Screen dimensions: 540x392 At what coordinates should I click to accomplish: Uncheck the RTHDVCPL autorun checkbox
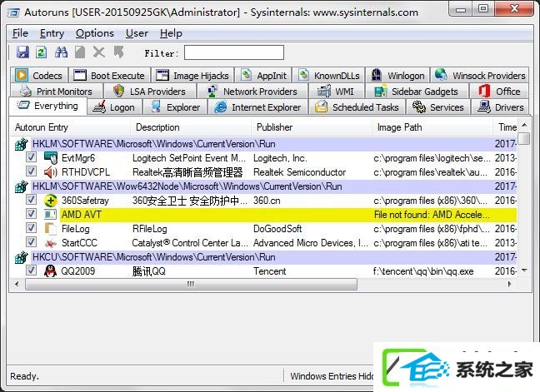[31, 171]
